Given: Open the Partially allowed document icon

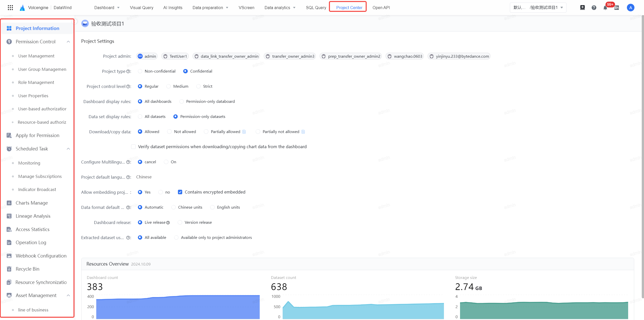Looking at the screenshot, I should (x=244, y=132).
